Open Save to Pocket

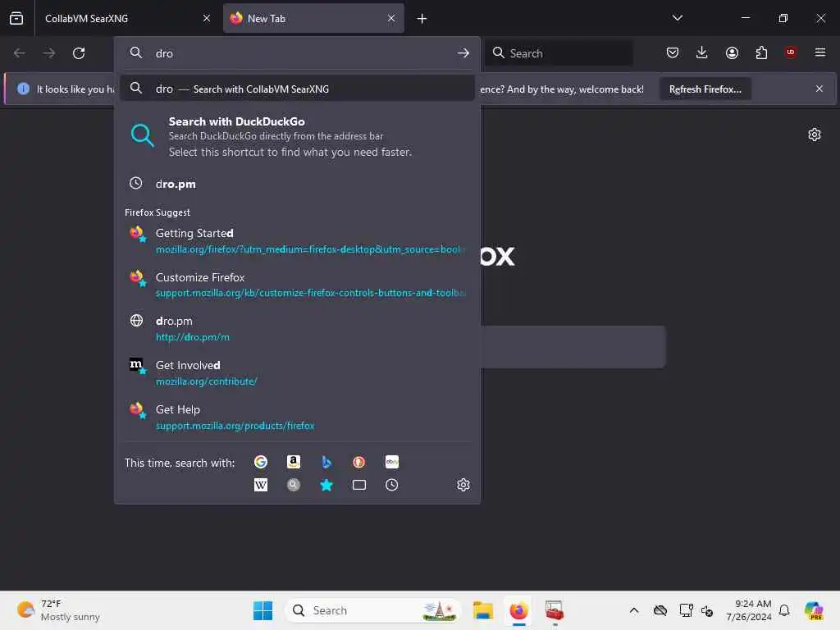[x=673, y=52]
